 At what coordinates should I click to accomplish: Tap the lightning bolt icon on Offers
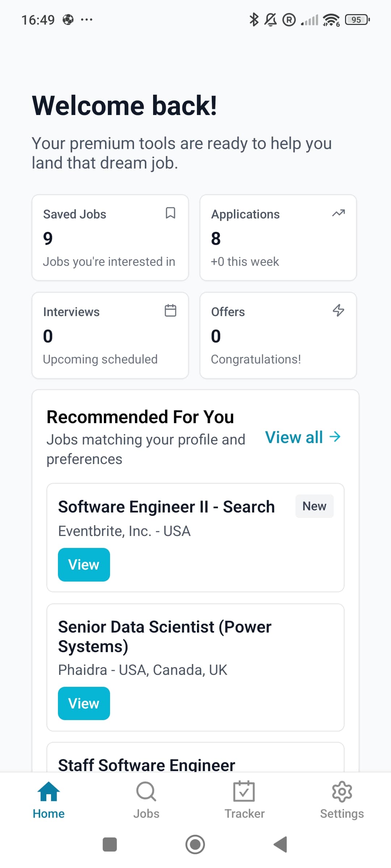click(x=339, y=311)
